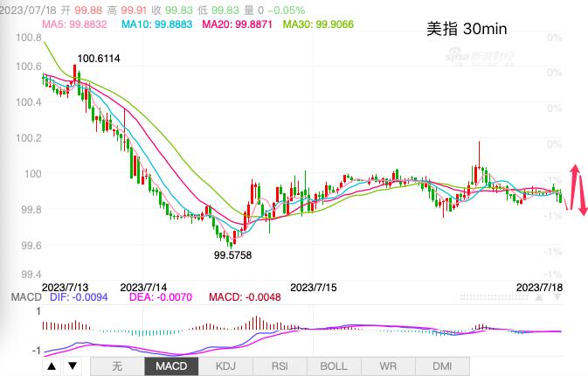Click the black down arrow button
This screenshot has height=376, width=588.
tap(73, 366)
